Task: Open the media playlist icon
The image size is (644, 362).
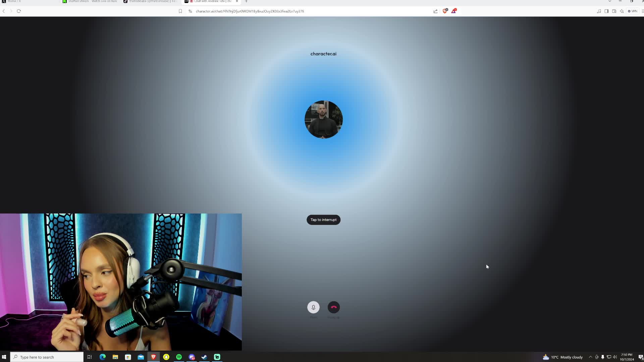Action: pos(599,11)
